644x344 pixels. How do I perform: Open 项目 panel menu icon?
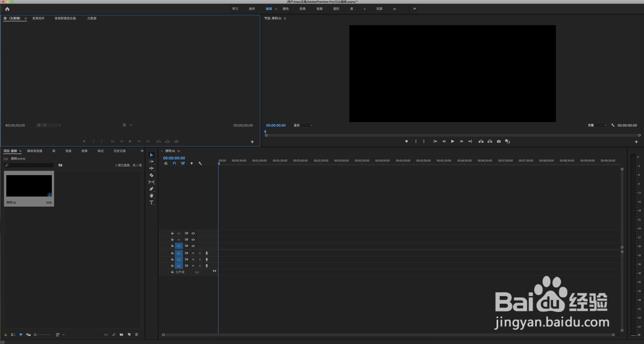click(x=20, y=151)
